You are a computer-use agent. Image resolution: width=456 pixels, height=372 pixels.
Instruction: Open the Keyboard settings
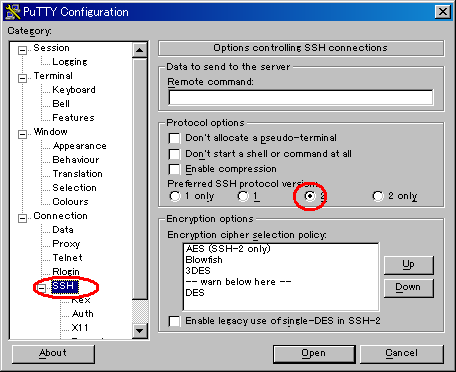tap(74, 90)
